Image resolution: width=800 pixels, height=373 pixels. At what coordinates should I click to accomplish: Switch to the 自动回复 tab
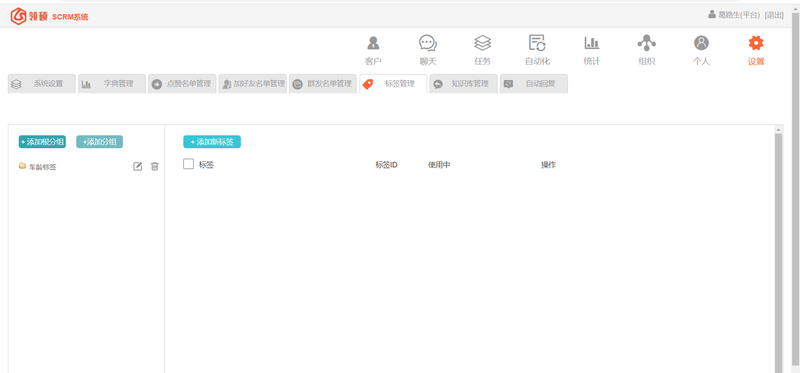(x=534, y=84)
